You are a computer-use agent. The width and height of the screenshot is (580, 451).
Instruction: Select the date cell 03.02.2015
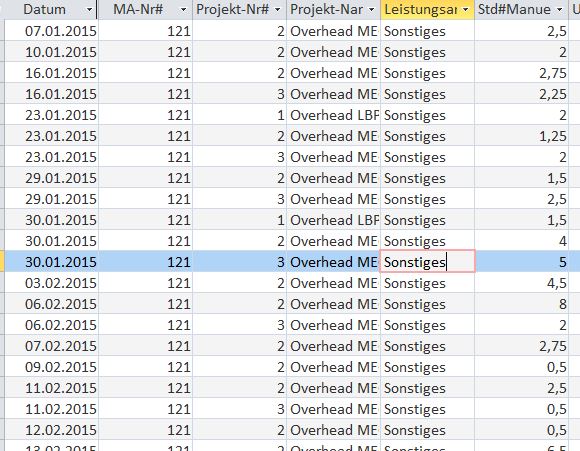[x=52, y=283]
